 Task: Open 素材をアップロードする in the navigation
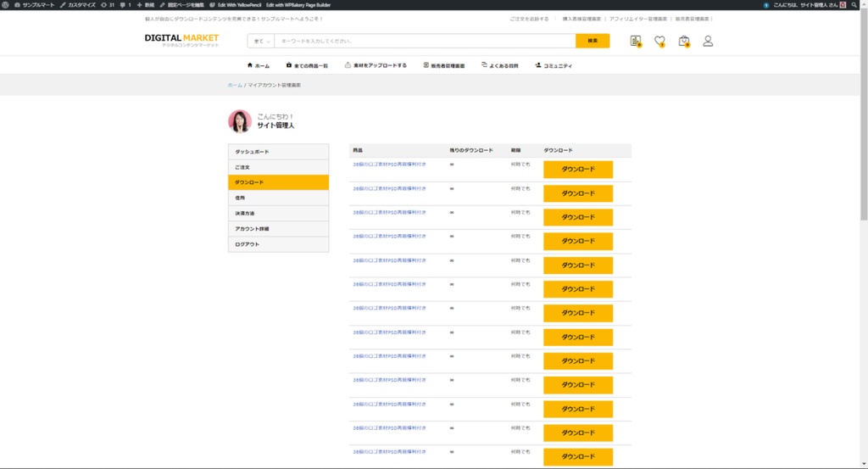[x=376, y=65]
